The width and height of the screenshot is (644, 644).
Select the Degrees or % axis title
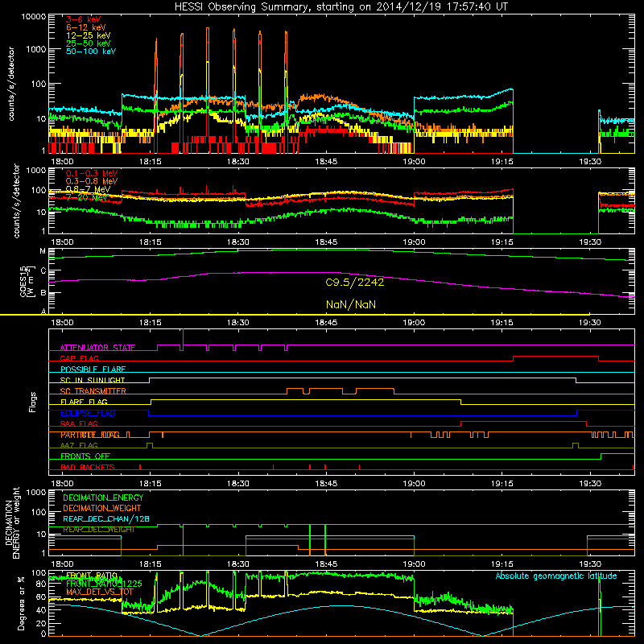(x=21, y=603)
